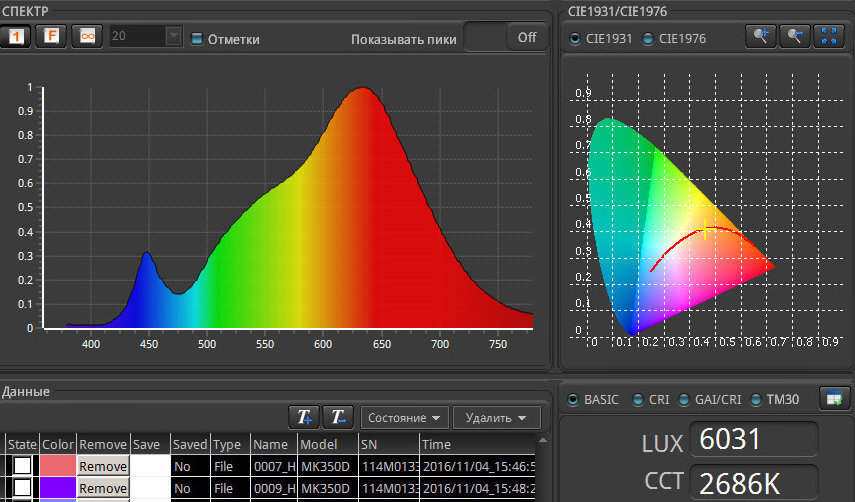The image size is (855, 502).
Task: Fit the CIE diagram to full view
Action: click(x=829, y=37)
